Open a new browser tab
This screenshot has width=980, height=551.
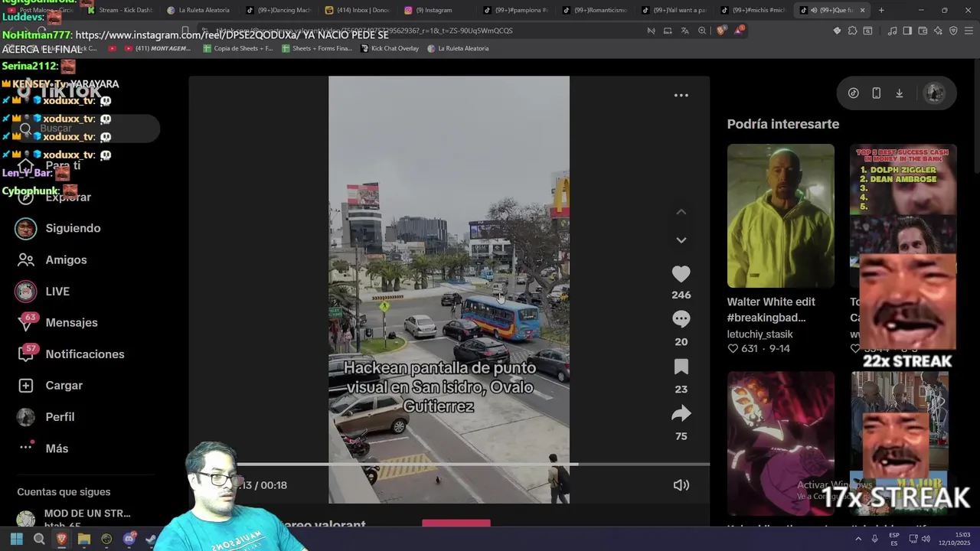click(x=881, y=10)
